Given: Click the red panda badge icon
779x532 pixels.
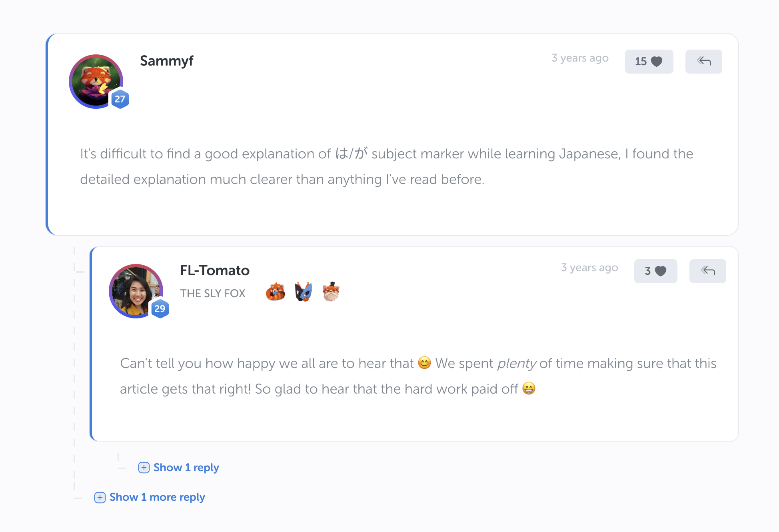Looking at the screenshot, I should click(x=276, y=292).
